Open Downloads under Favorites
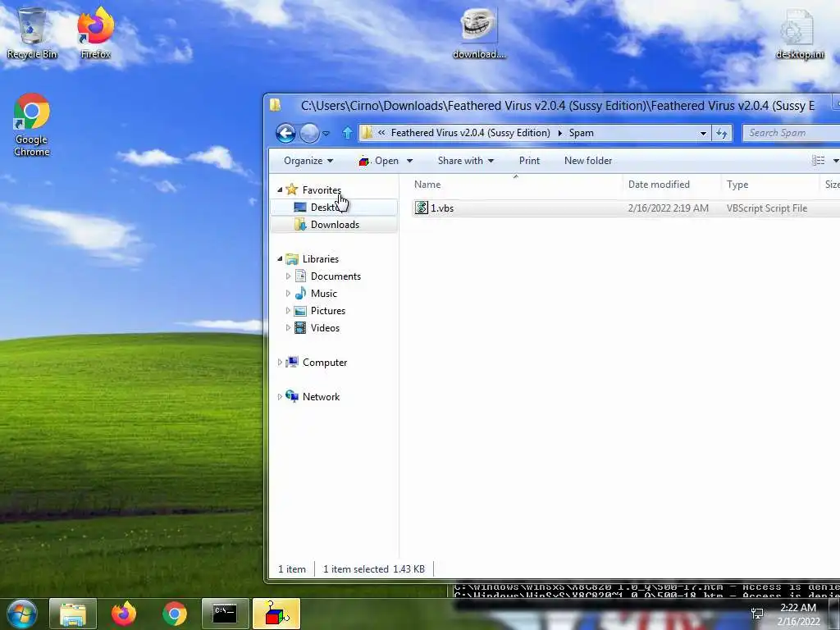 coord(335,225)
